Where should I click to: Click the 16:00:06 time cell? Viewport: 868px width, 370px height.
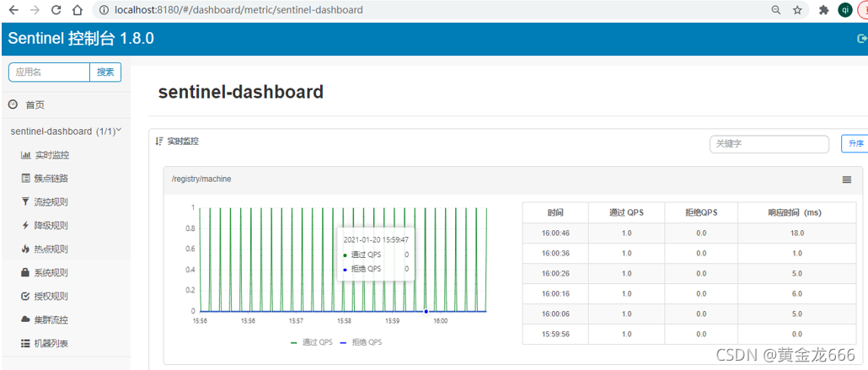click(x=556, y=314)
